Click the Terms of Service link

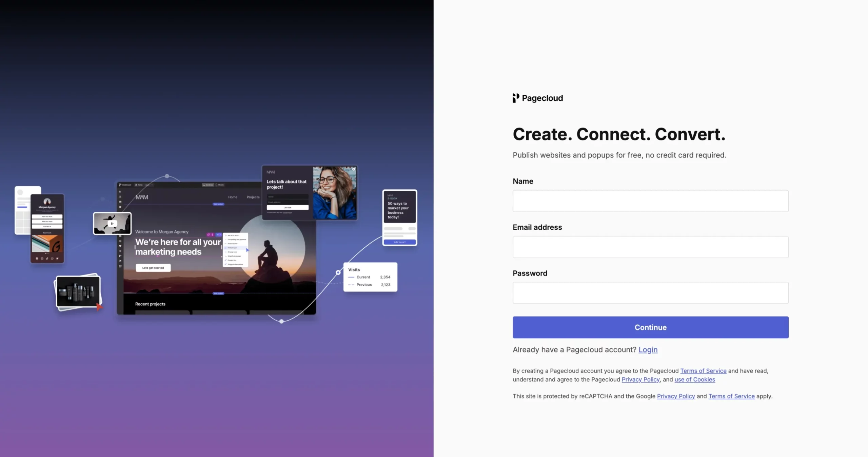tap(703, 371)
